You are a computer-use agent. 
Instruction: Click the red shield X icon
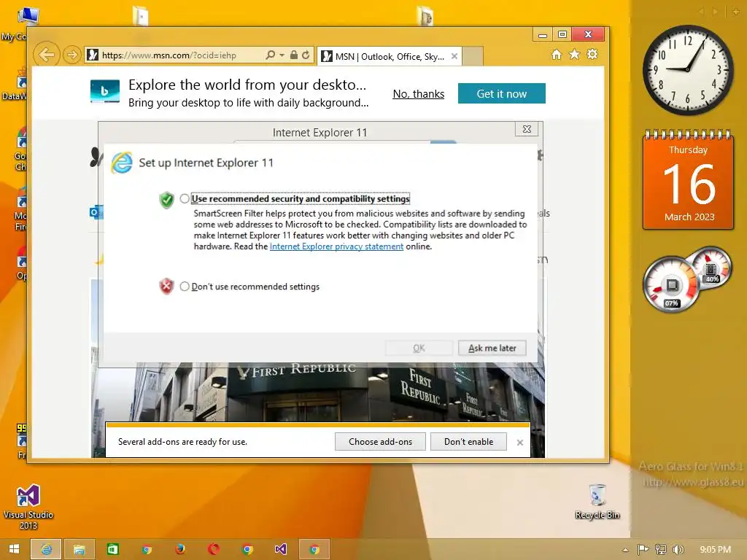coord(166,286)
